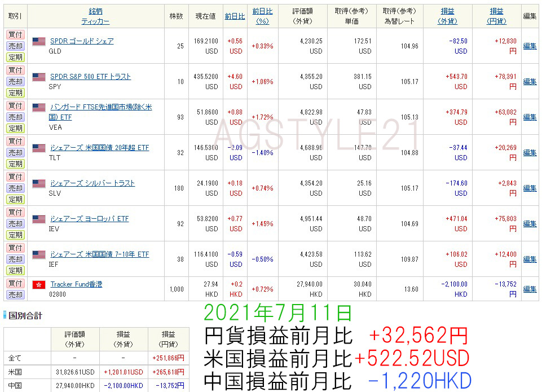The height and width of the screenshot is (392, 542).
Task: Click the Hong Kong flag icon beside Tracker Fund香港
Action: click(39, 284)
